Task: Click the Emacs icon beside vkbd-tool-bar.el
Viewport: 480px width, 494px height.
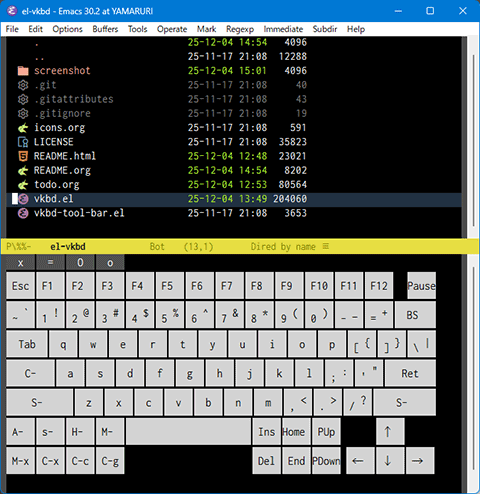Action: coord(23,213)
